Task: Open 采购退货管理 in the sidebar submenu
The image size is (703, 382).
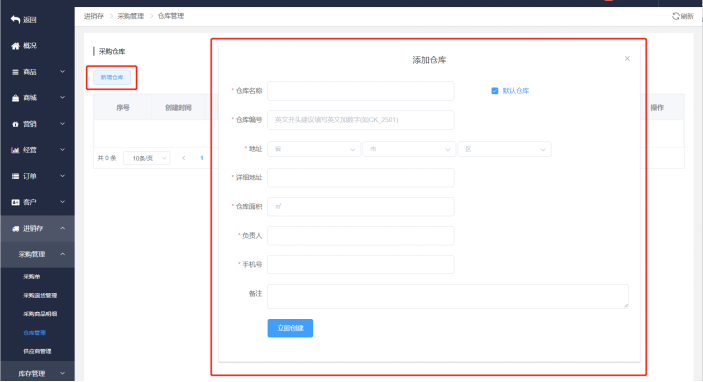Action: pyautogui.click(x=40, y=295)
